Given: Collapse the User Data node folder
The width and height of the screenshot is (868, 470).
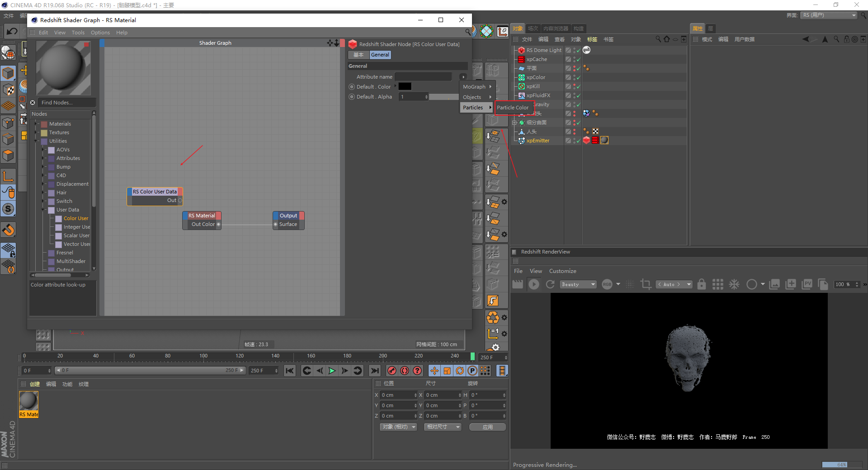Looking at the screenshot, I should pyautogui.click(x=43, y=210).
